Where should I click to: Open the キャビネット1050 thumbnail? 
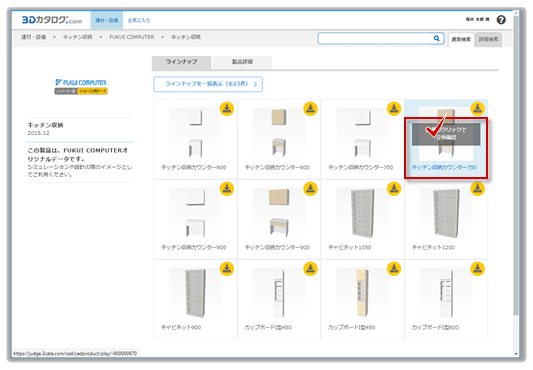362,213
